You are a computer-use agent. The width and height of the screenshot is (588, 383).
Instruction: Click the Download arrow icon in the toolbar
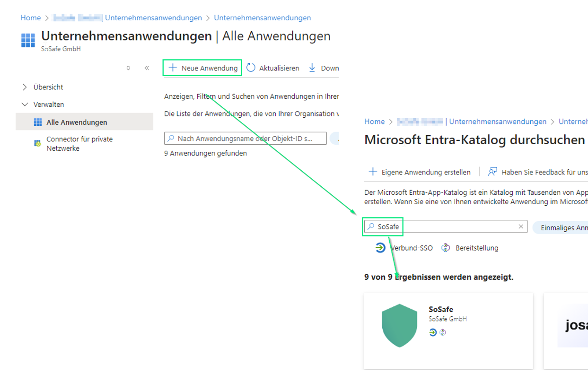click(x=312, y=68)
